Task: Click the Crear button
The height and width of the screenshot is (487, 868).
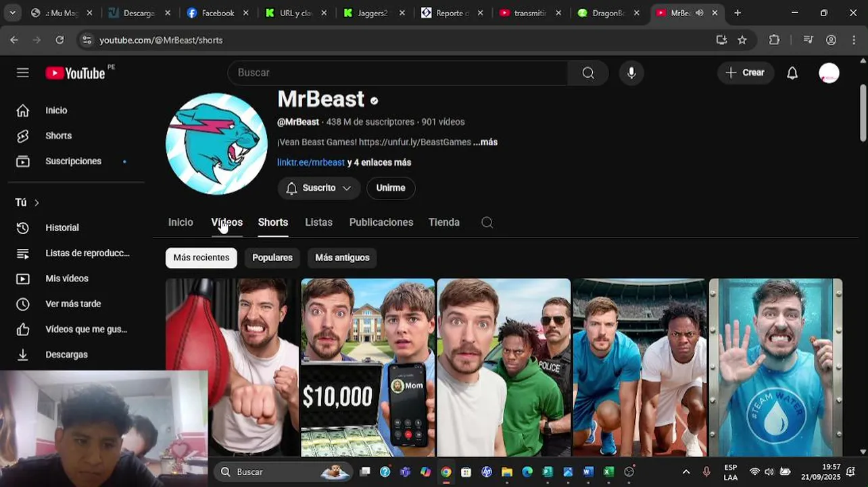Action: coord(745,72)
